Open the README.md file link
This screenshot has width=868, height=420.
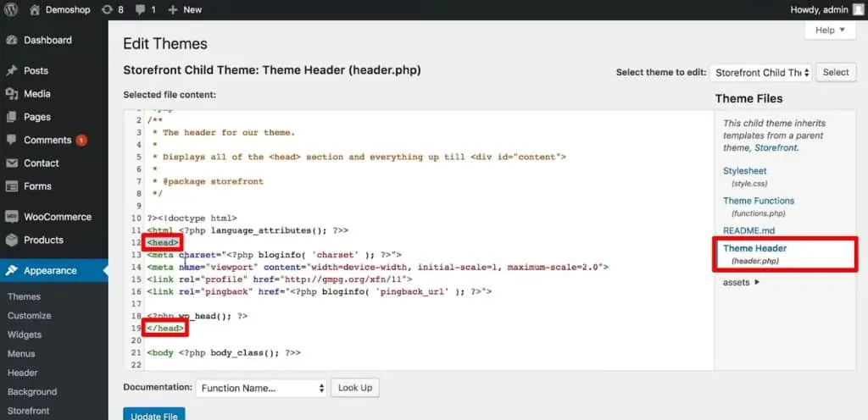[749, 230]
